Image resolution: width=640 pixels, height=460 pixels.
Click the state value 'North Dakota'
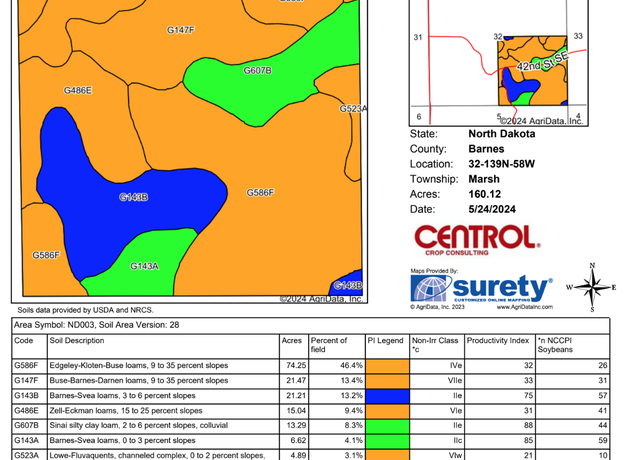[502, 134]
